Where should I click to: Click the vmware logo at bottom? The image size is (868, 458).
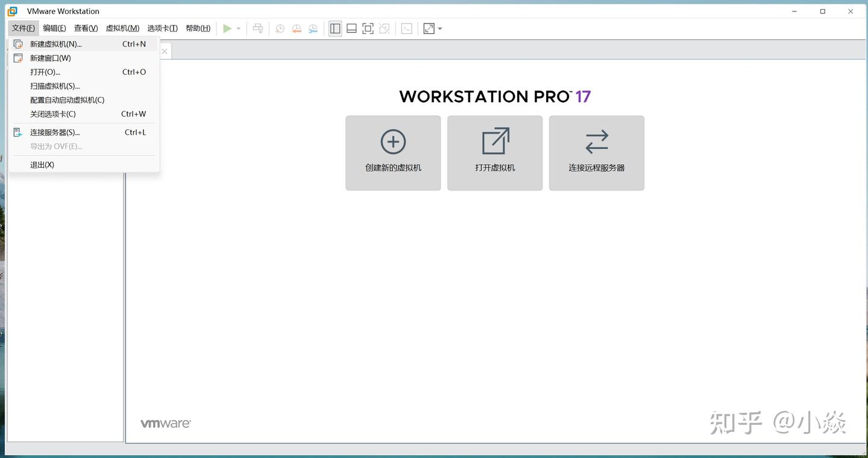(x=165, y=422)
